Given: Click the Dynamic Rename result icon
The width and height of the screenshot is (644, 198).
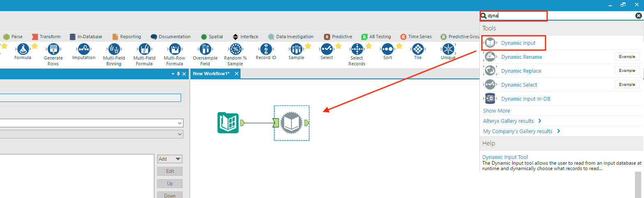Looking at the screenshot, I should point(490,57).
